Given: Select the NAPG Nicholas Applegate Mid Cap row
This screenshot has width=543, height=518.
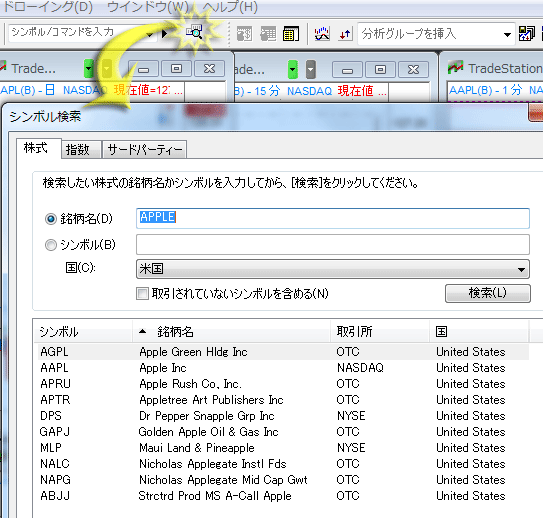Looking at the screenshot, I should click(x=283, y=480).
